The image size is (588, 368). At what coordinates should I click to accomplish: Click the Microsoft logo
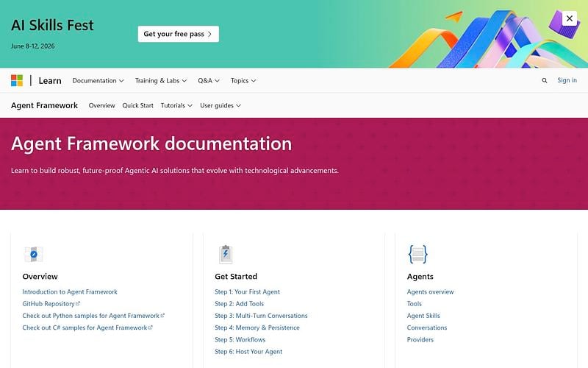(x=17, y=80)
